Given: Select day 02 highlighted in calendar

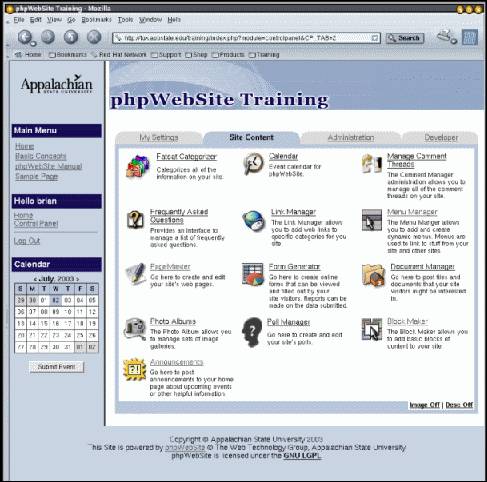Looking at the screenshot, I should pos(56,300).
